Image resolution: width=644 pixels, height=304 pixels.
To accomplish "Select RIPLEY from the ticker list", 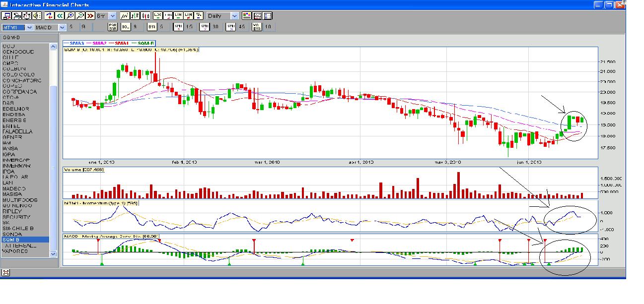I will [x=13, y=211].
